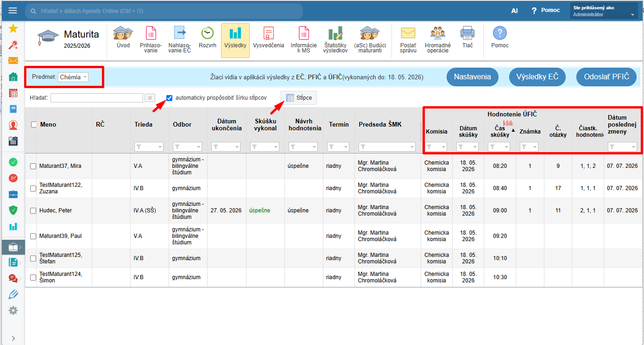Open the teal bar chart sidebar icon

coord(13,226)
